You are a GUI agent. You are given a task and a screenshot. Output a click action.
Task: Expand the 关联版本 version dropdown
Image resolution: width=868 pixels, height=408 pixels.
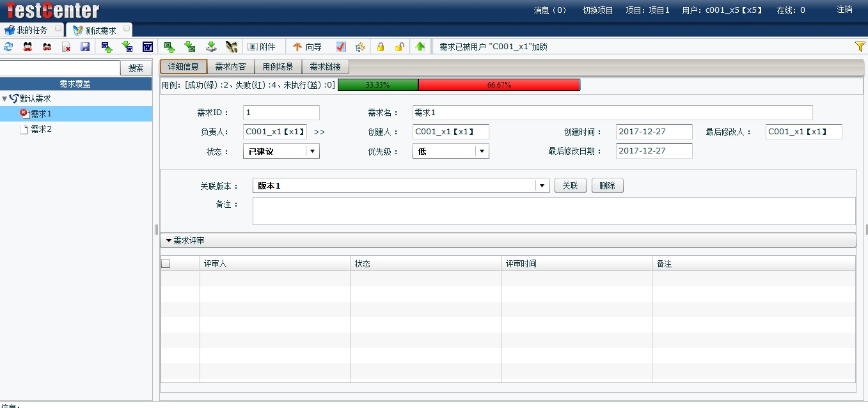542,186
